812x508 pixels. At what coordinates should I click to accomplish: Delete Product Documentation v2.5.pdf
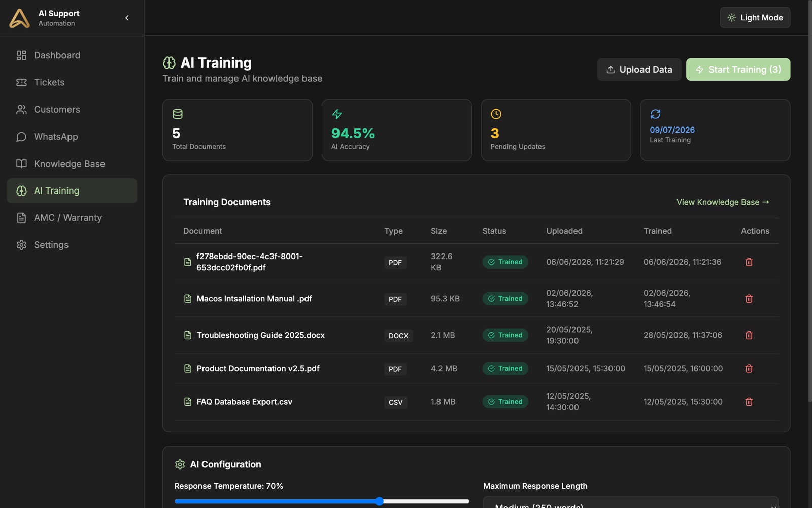click(x=749, y=369)
